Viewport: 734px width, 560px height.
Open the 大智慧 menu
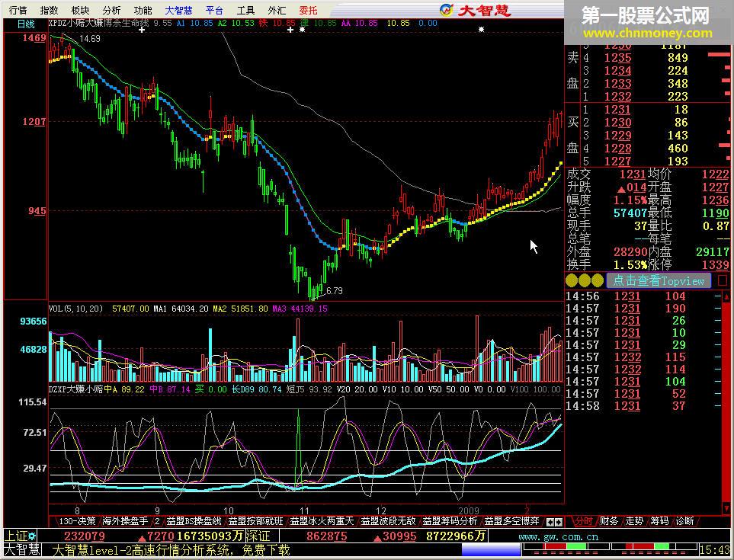tap(178, 10)
